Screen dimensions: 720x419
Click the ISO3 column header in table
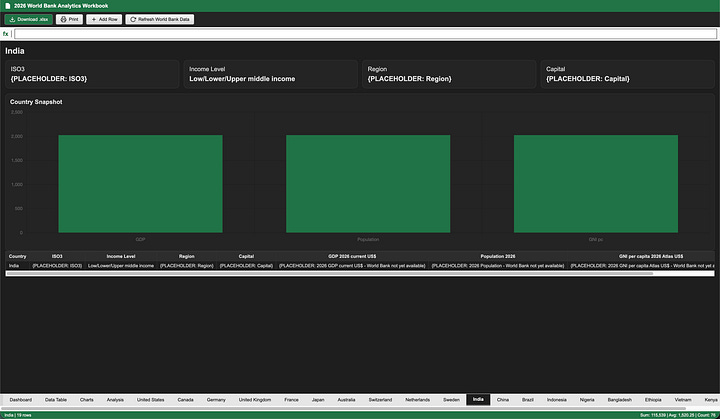[57, 256]
